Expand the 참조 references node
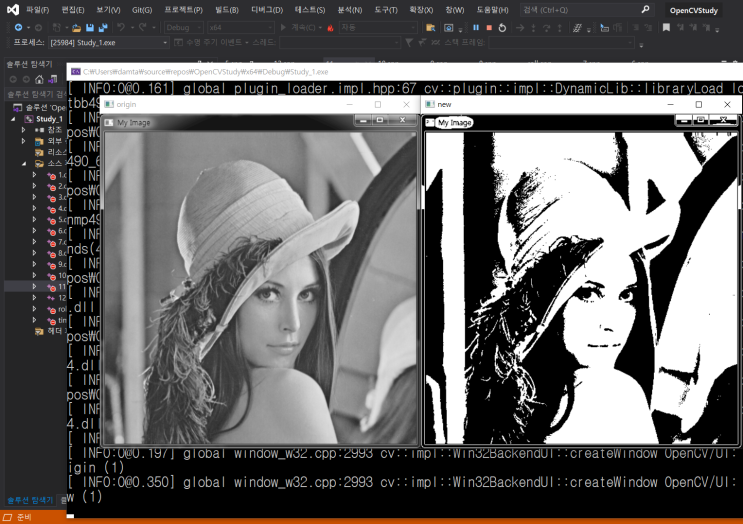This screenshot has height=524, width=743. coord(23,129)
